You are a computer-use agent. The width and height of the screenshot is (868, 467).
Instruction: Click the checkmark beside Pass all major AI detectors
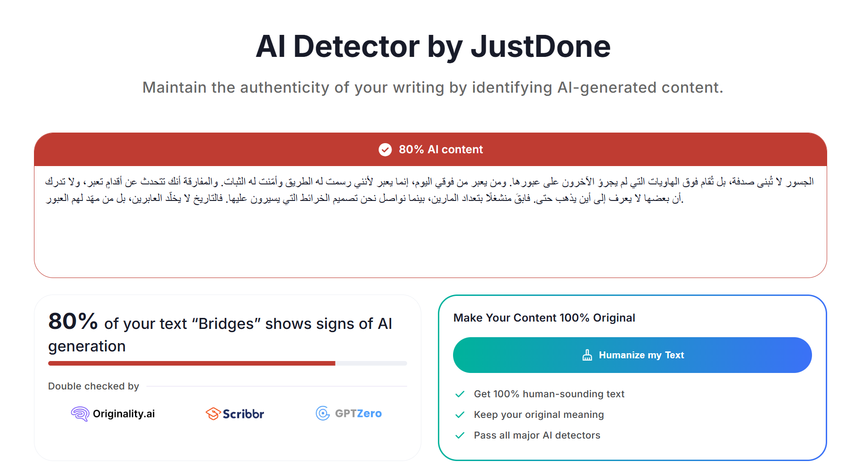pyautogui.click(x=459, y=435)
